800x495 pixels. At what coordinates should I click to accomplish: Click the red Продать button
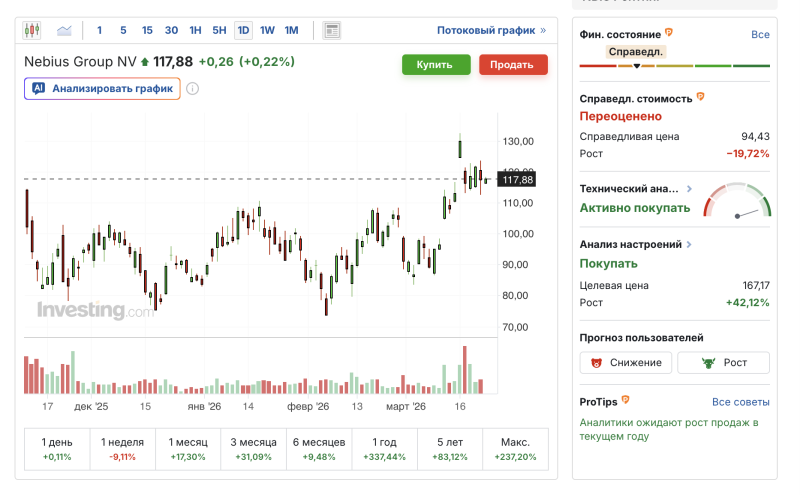pos(513,65)
